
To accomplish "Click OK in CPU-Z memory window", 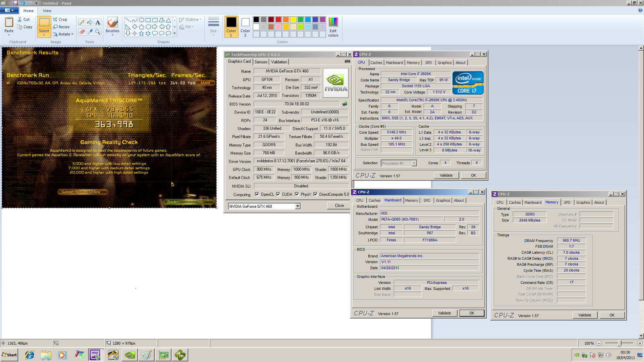I will coord(612,315).
